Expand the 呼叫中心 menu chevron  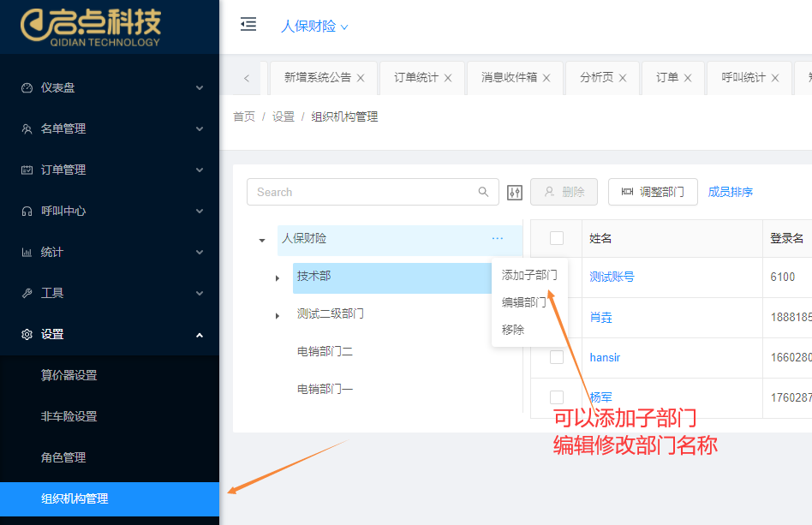click(x=200, y=212)
